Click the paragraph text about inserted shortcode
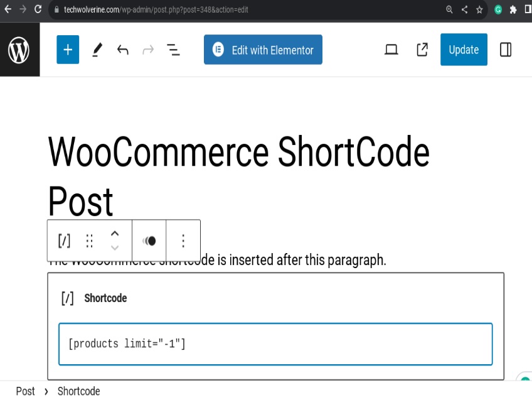Screen dimensions: 532x400 coord(217,260)
